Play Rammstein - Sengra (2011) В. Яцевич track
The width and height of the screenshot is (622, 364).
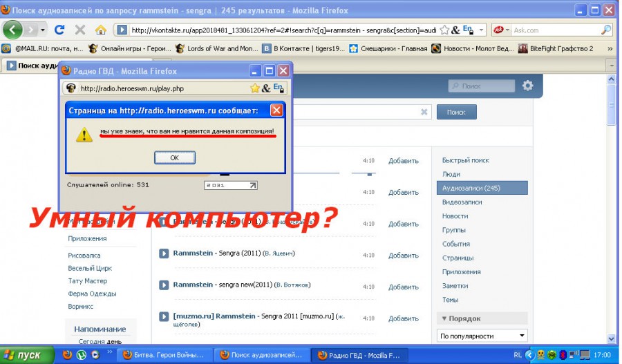tap(164, 253)
